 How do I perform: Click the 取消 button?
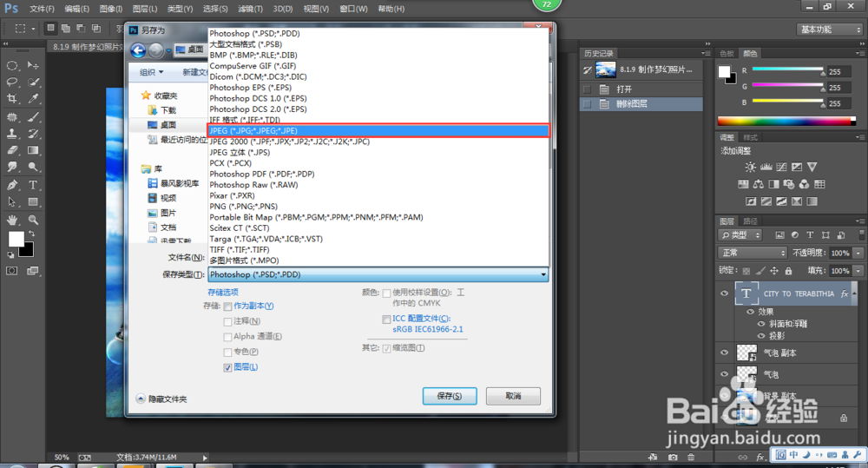[513, 396]
